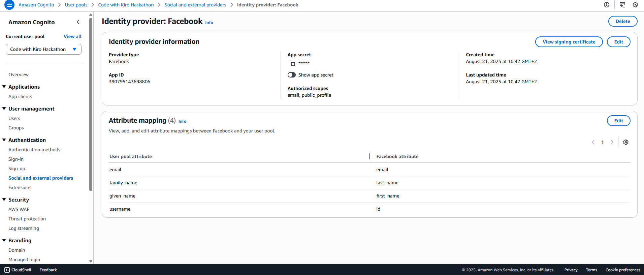Open Info link next to page title
The height and width of the screenshot is (275, 644).
coord(209,23)
